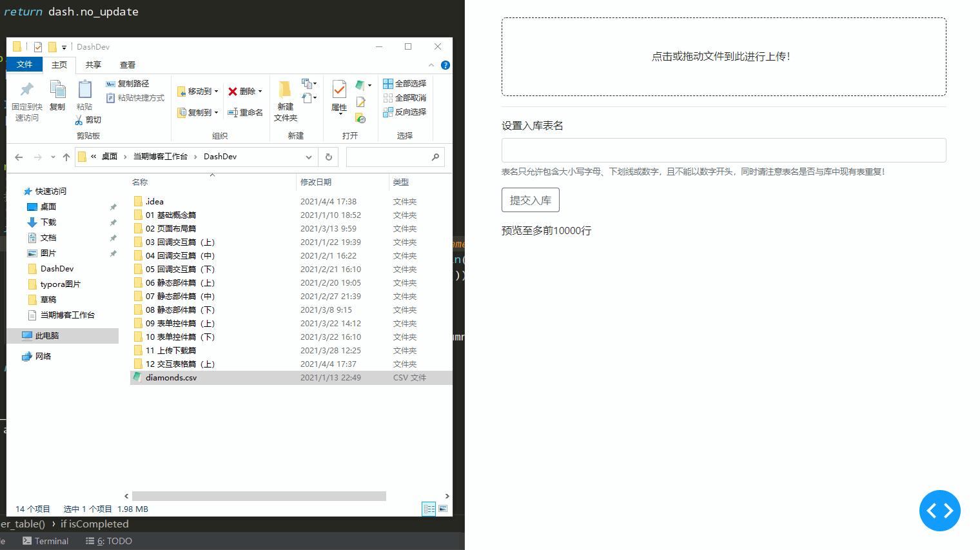Click the 剪切 (Cut) scissors button

click(x=88, y=120)
